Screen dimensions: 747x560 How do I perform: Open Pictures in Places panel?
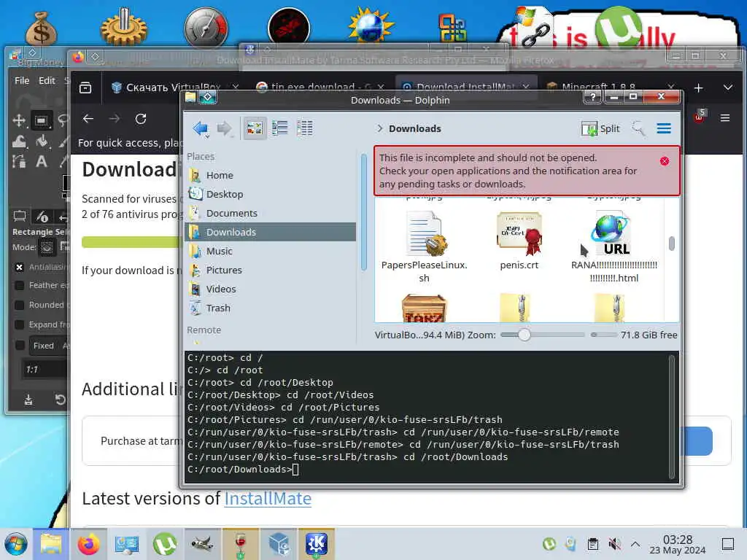[x=270, y=270]
